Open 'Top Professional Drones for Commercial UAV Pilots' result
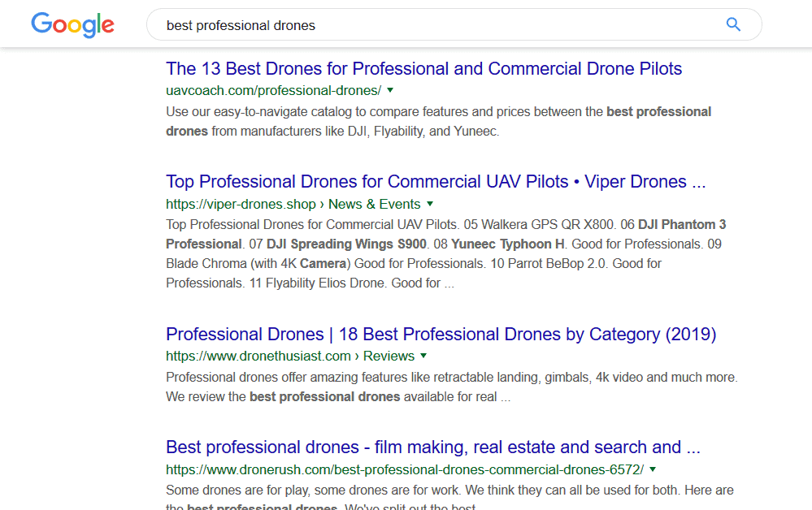Screen dimensions: 812x510 [436, 181]
